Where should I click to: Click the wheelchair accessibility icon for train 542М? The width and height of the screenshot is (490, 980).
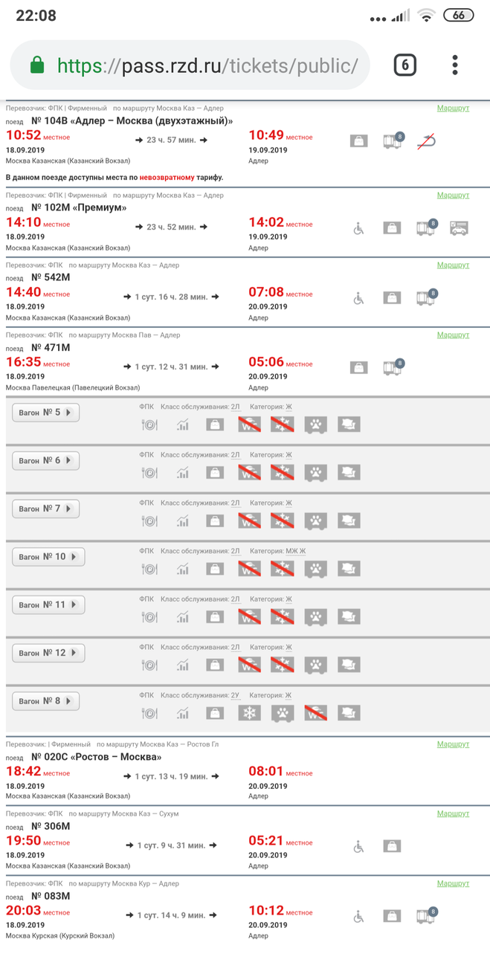click(358, 298)
